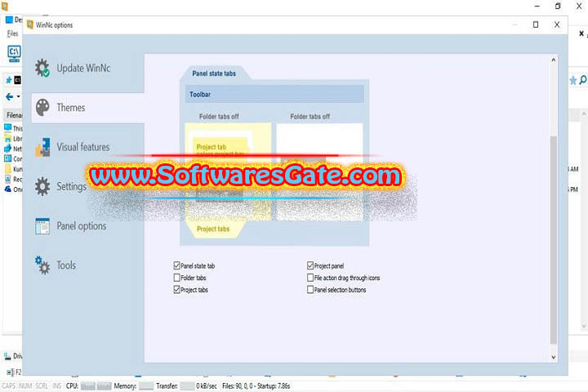Click the SCRL indicator in status bar
Viewport: 588px width, 392px height.
coord(42,386)
